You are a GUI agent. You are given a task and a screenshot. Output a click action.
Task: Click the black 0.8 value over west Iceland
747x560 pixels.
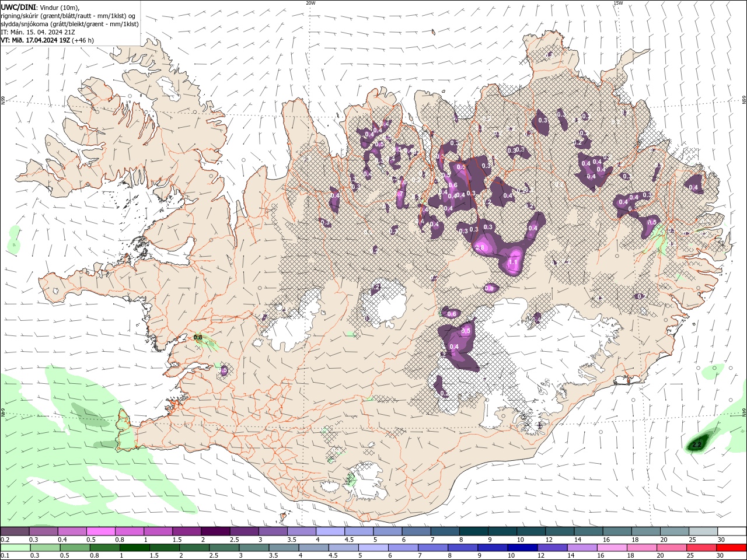(x=198, y=337)
